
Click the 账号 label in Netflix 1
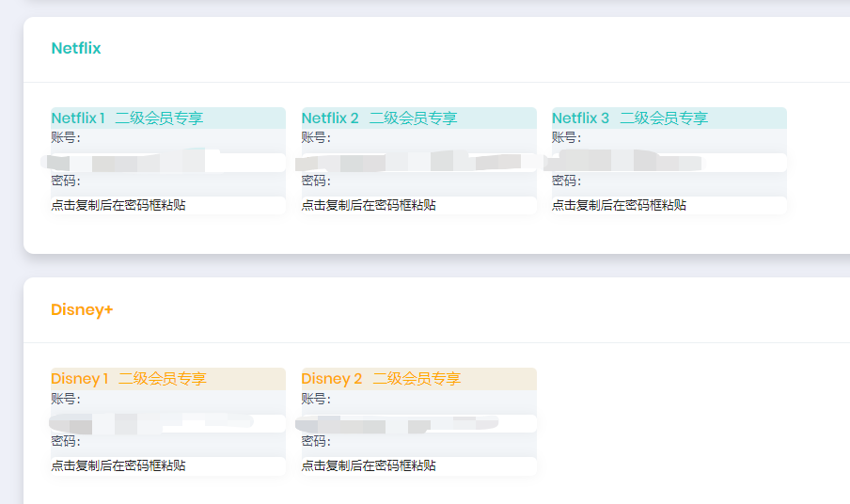pyautogui.click(x=66, y=137)
